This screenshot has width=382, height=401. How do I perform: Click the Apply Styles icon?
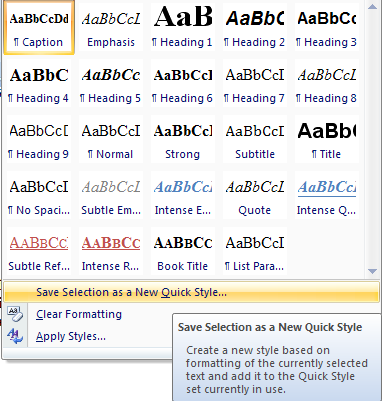[x=15, y=336]
